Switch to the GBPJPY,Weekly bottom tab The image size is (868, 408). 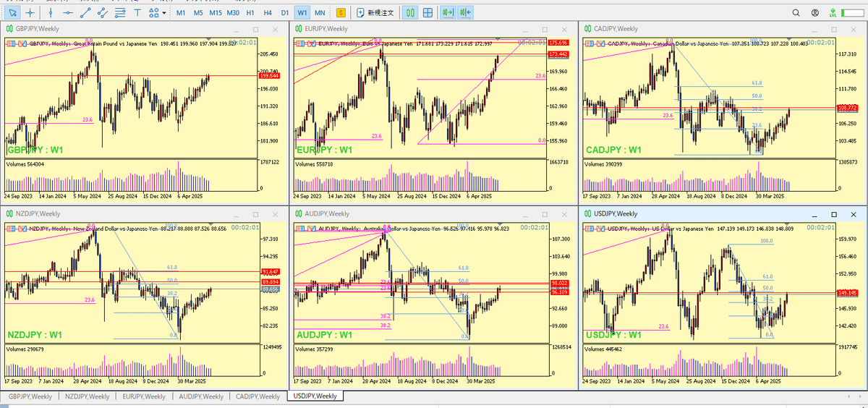coord(30,396)
